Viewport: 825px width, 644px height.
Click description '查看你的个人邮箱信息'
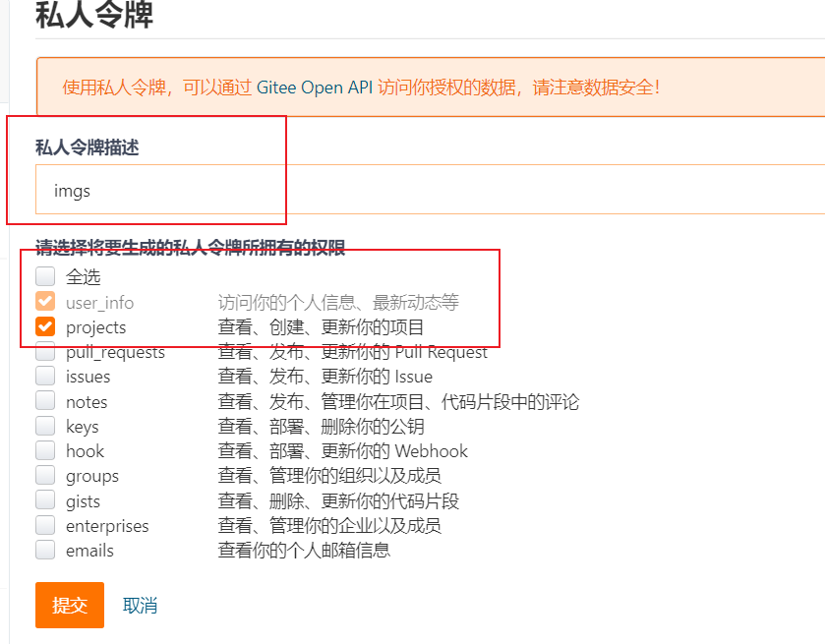click(x=304, y=551)
